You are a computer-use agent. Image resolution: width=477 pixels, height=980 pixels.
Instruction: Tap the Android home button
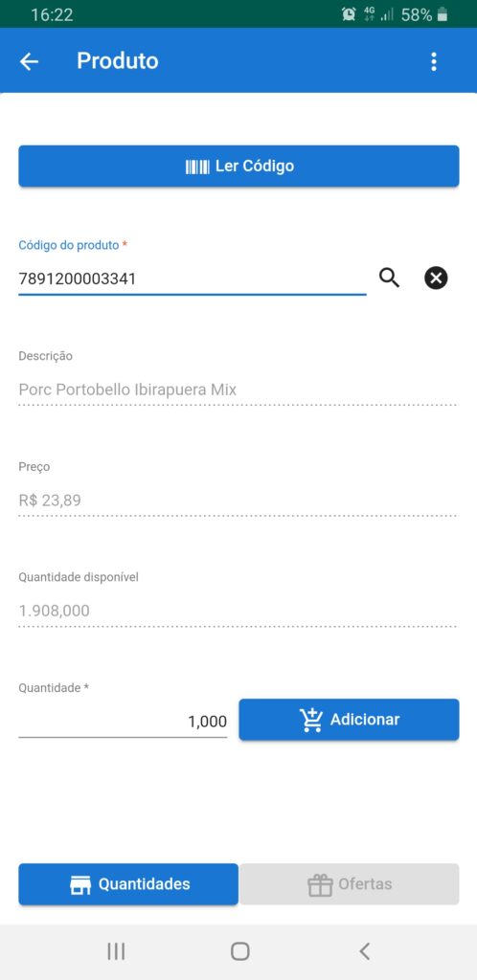coord(240,951)
